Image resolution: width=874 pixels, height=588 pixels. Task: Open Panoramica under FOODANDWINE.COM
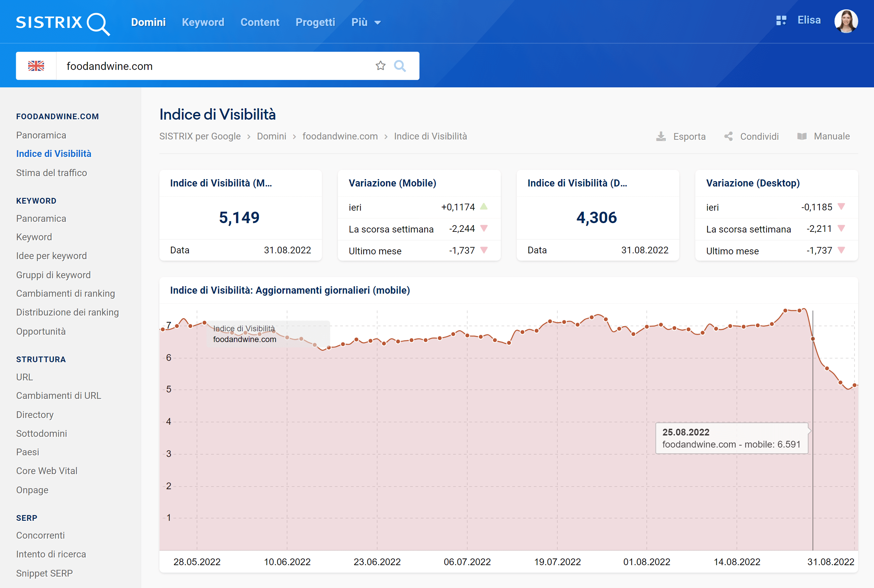pos(41,135)
